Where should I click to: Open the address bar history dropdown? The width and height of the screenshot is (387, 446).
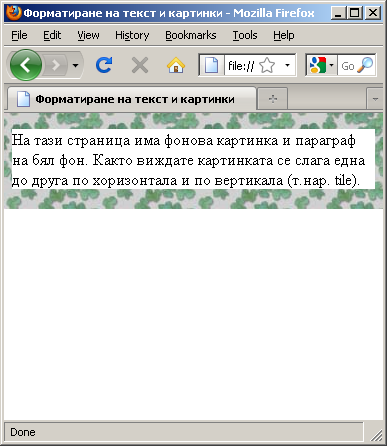point(287,65)
